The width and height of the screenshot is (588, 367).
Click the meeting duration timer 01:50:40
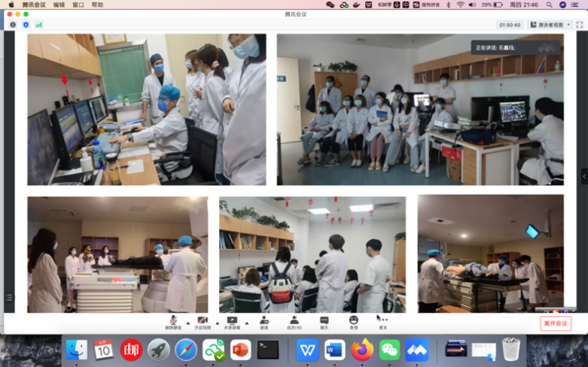(510, 25)
